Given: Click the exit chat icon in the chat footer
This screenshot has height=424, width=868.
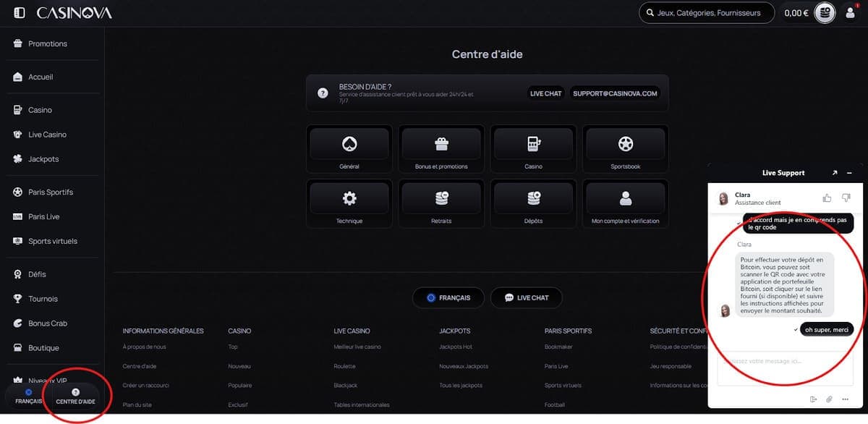Looking at the screenshot, I should click(x=814, y=399).
